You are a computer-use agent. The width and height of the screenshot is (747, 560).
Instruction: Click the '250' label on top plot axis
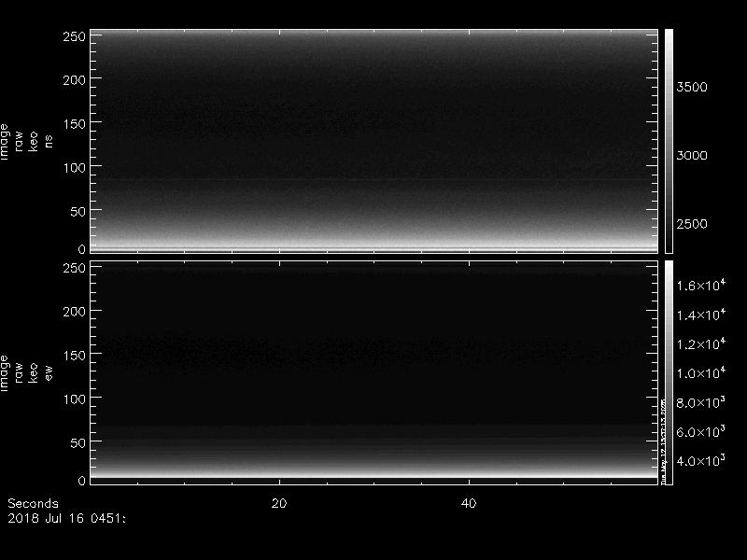75,36
